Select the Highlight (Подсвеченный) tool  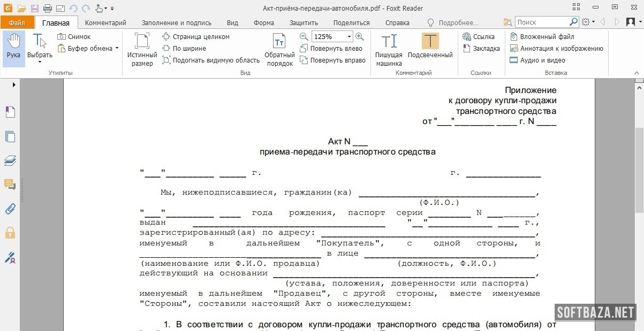pyautogui.click(x=430, y=47)
